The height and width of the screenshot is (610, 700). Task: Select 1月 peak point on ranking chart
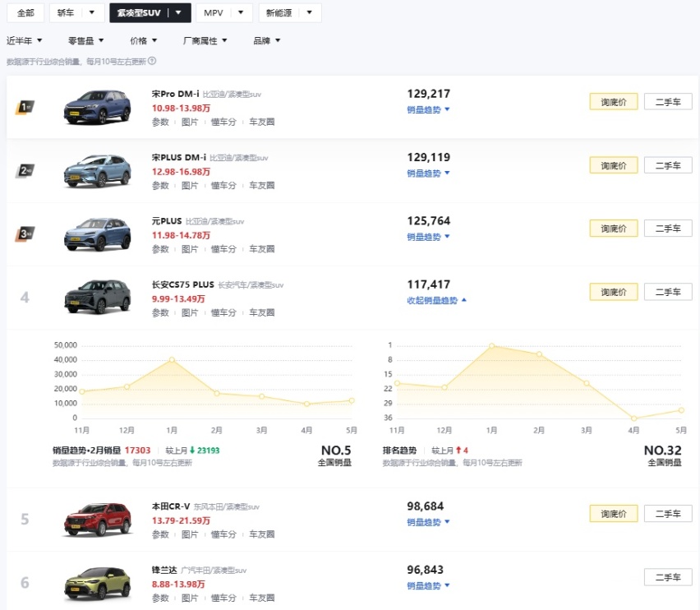click(x=491, y=345)
